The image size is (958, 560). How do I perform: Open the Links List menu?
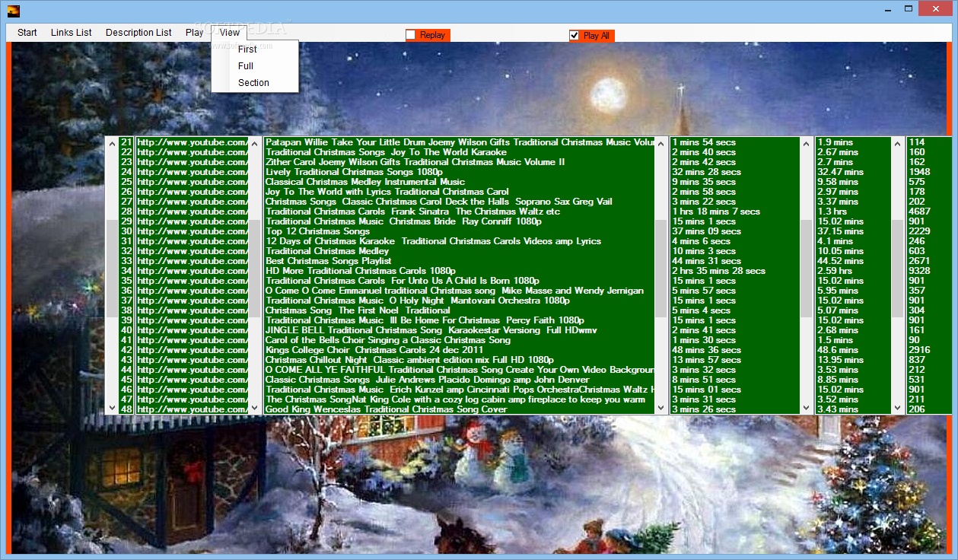72,33
